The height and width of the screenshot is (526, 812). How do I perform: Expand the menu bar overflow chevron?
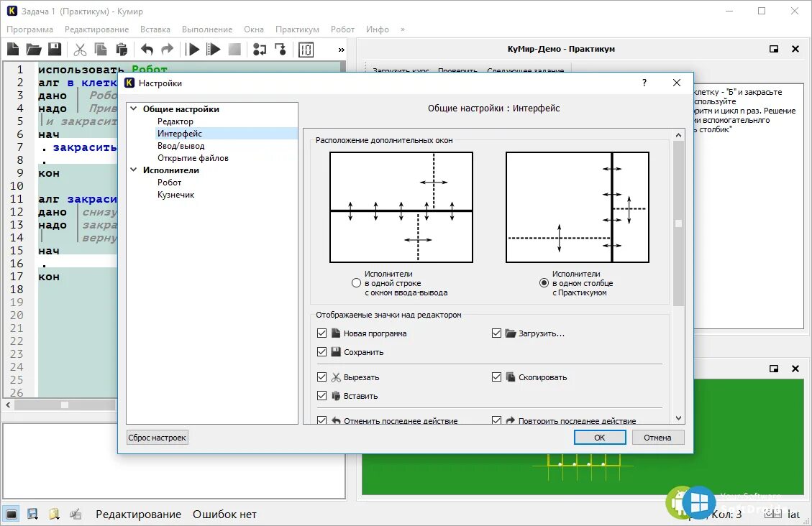(402, 29)
